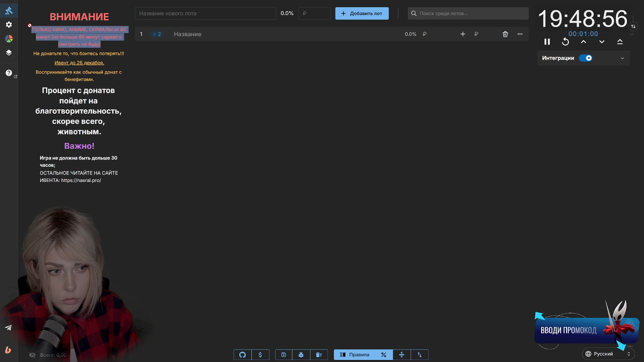This screenshot has height=362, width=644.
Task: Click the Добавить лот button
Action: pyautogui.click(x=362, y=13)
